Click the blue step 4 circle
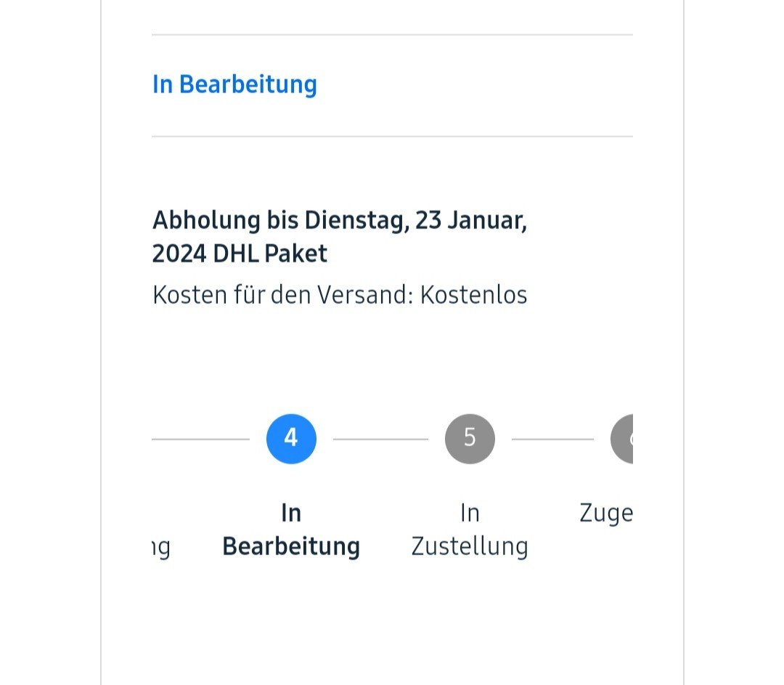The height and width of the screenshot is (685, 784). click(x=291, y=439)
